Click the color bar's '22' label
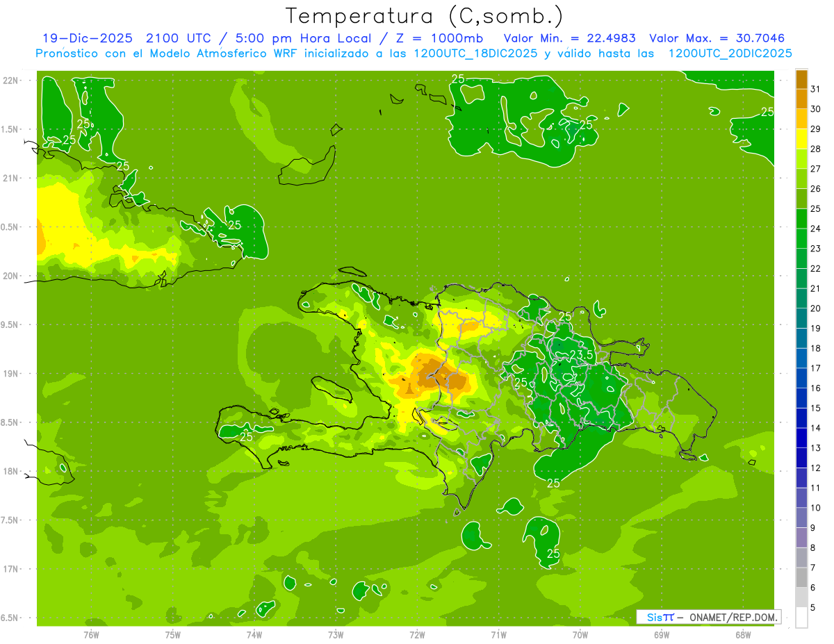 coord(816,269)
